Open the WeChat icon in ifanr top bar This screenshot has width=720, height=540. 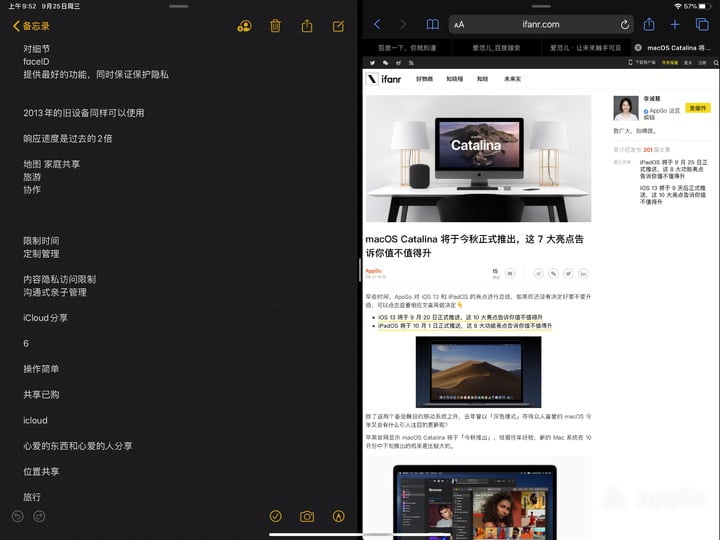(386, 63)
